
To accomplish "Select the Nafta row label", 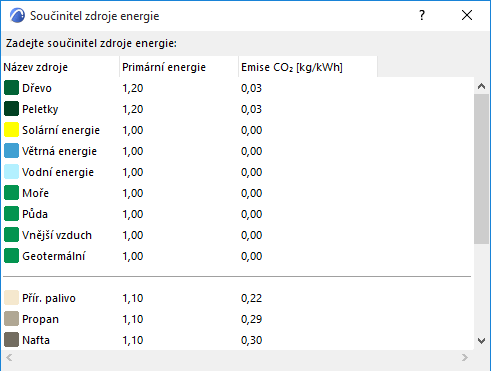I will 36,340.
